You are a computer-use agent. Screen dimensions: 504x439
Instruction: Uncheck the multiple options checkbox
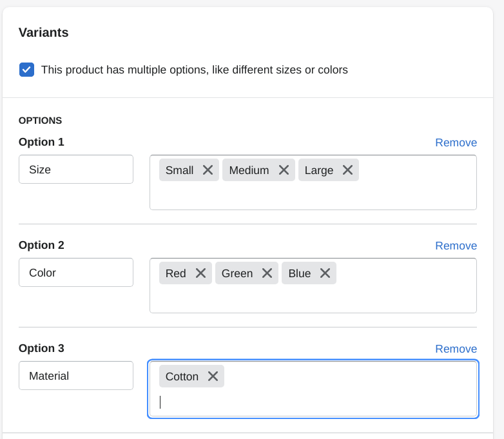coord(26,70)
